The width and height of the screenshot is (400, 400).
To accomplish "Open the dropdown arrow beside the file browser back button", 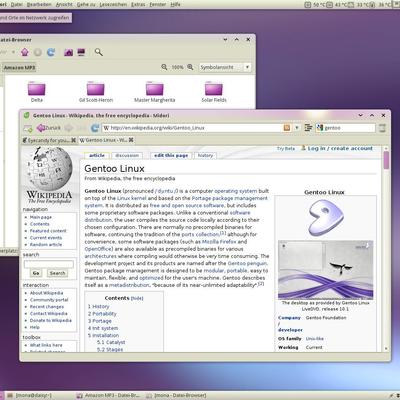I will click(13, 52).
